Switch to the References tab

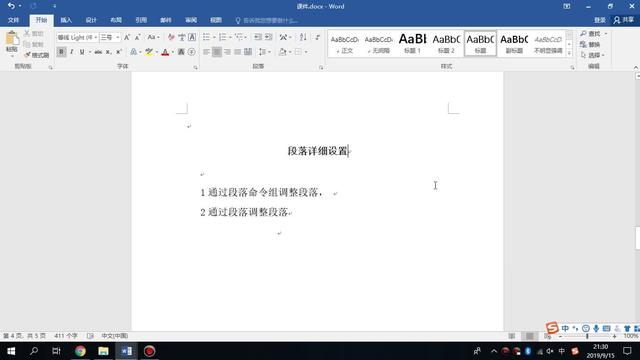[141, 20]
